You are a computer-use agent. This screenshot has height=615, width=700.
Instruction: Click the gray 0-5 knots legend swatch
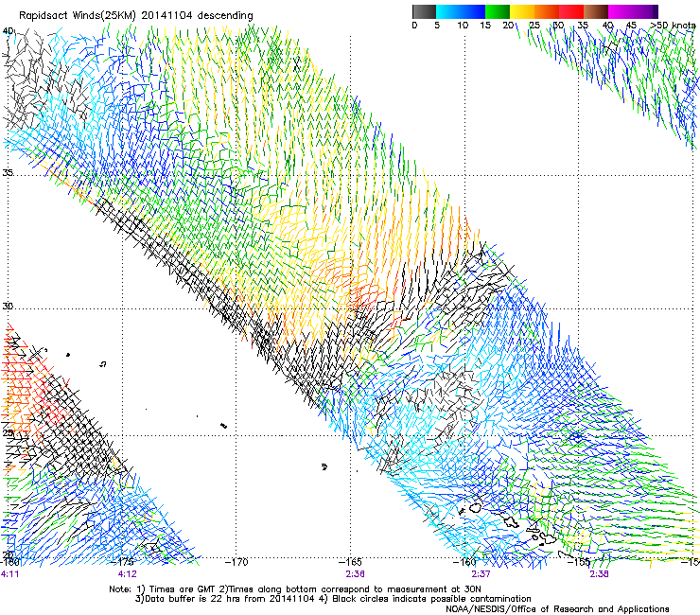tap(424, 11)
